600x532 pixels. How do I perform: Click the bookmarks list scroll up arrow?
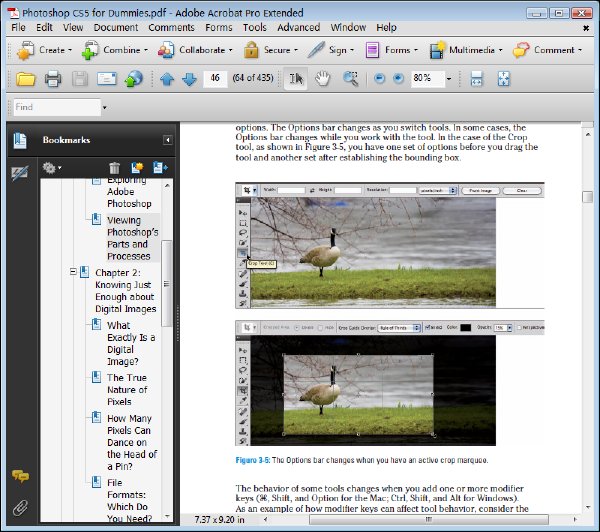point(167,185)
